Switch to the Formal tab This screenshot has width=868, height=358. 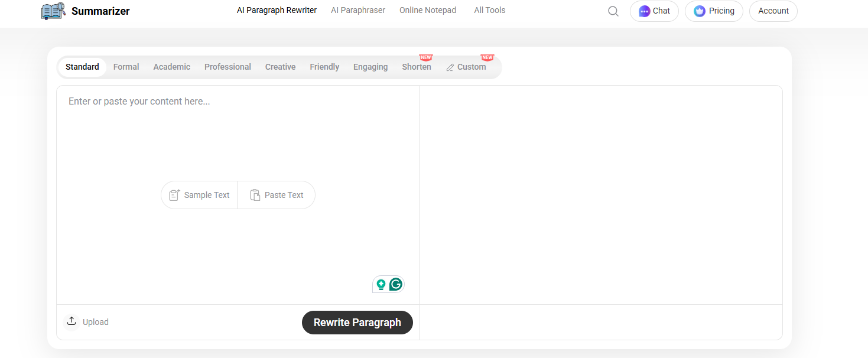coord(126,67)
